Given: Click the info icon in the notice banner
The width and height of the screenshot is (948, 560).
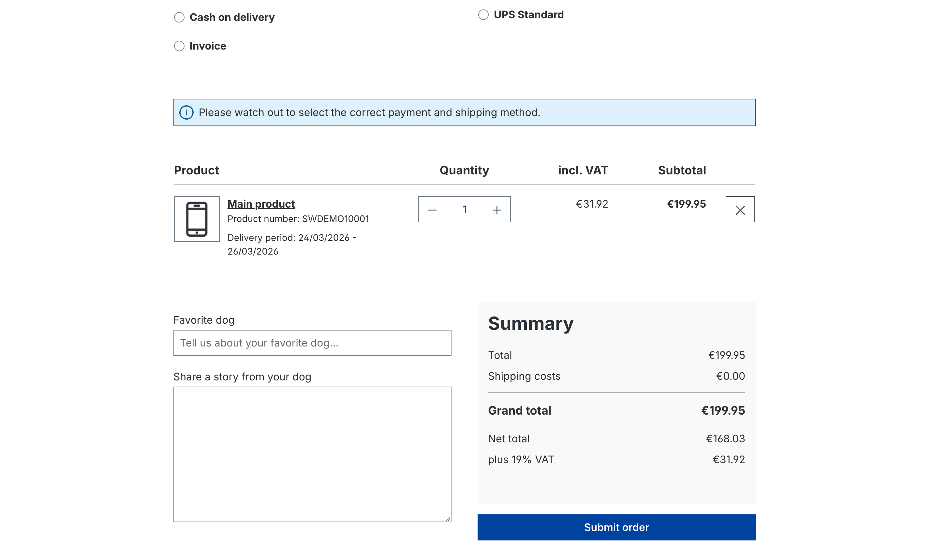Looking at the screenshot, I should [x=187, y=112].
